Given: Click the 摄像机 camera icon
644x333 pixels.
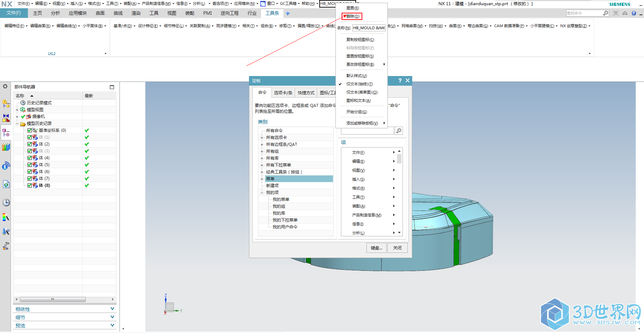Looking at the screenshot, I should point(29,116).
